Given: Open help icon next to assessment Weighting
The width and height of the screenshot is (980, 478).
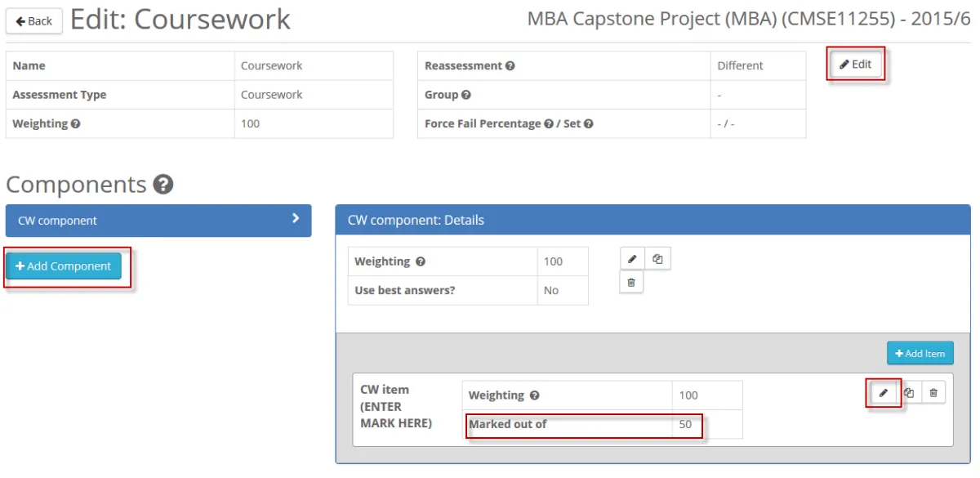Looking at the screenshot, I should click(75, 124).
